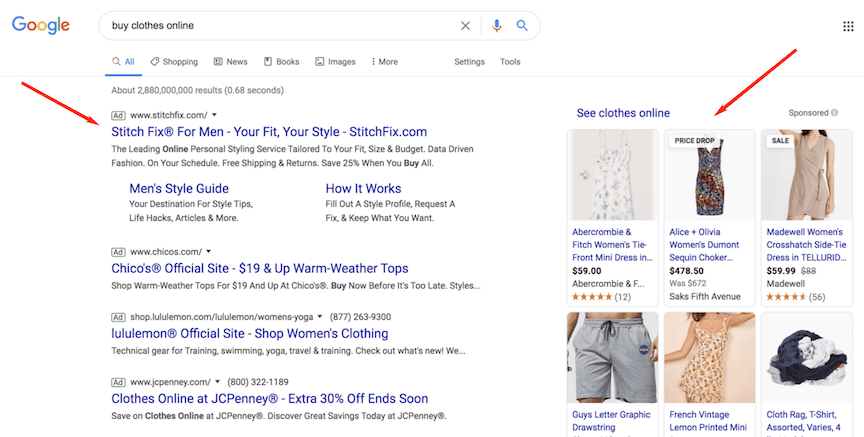Switch to the Books tab
Viewport: 864px width, 437px height.
[281, 62]
